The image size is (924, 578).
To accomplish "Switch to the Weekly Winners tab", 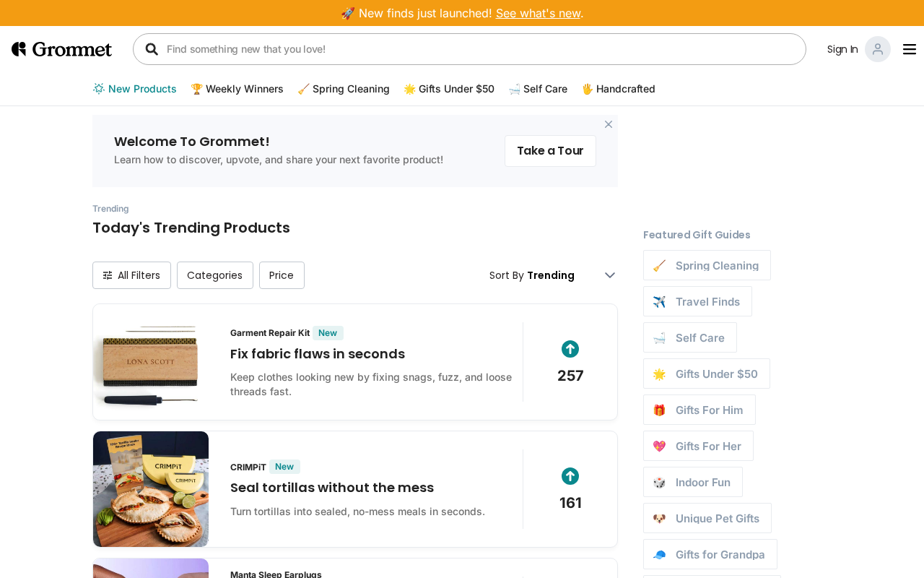I will (237, 89).
